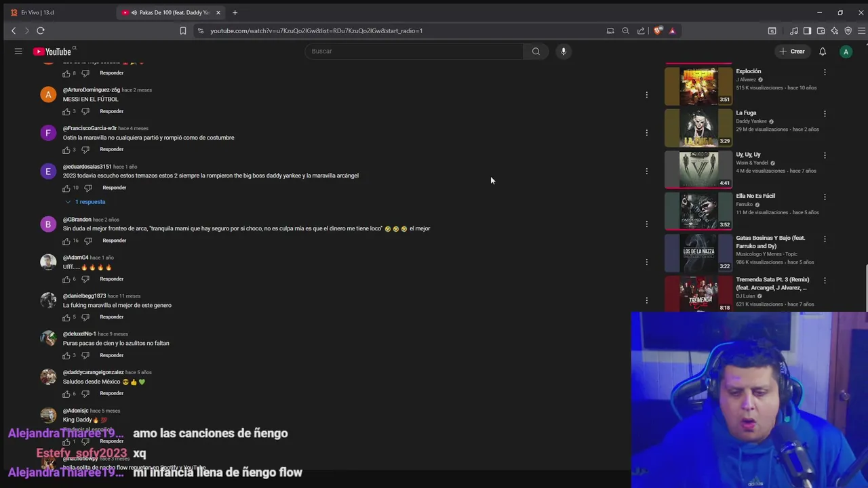Close the Pakas De 100 tab

(x=218, y=12)
